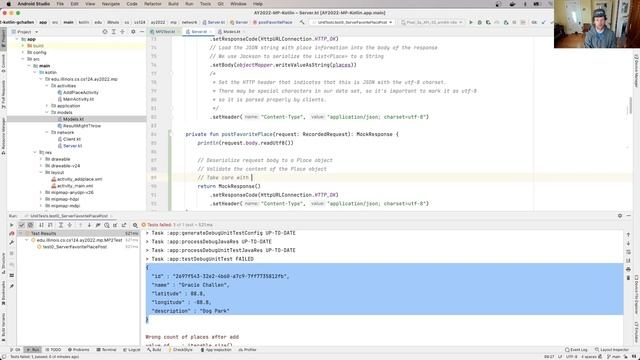Click the Expand All icon in Run toolbar
640x360 pixels.
tap(60, 225)
